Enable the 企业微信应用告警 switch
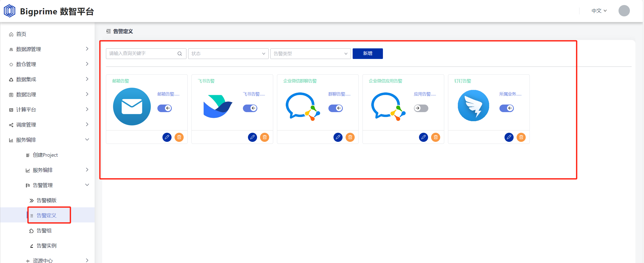The height and width of the screenshot is (263, 644). tap(421, 108)
